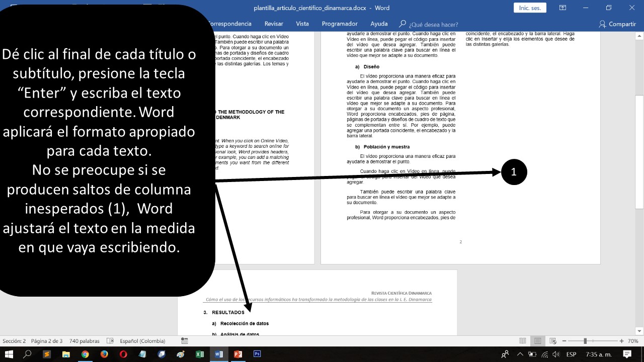Open the Paint palette app on taskbar

click(x=181, y=354)
